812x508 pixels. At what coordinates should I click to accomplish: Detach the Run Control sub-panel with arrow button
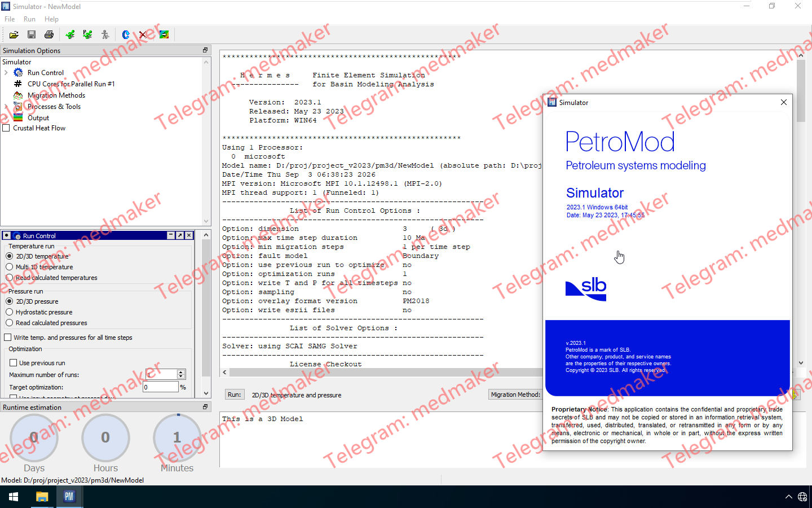(x=180, y=235)
